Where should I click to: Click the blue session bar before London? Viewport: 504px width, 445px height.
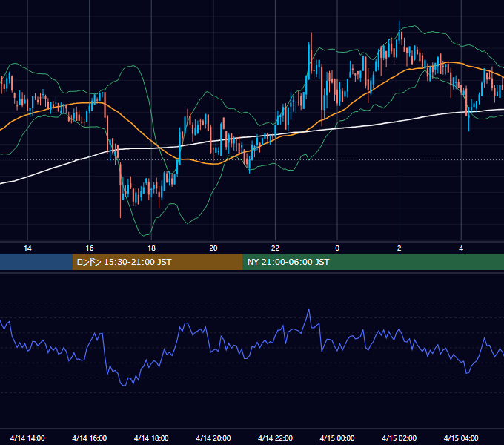point(36,262)
